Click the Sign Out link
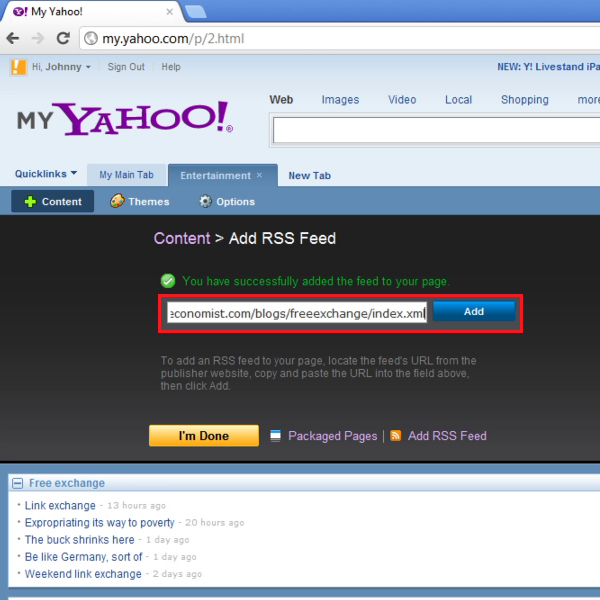 126,67
